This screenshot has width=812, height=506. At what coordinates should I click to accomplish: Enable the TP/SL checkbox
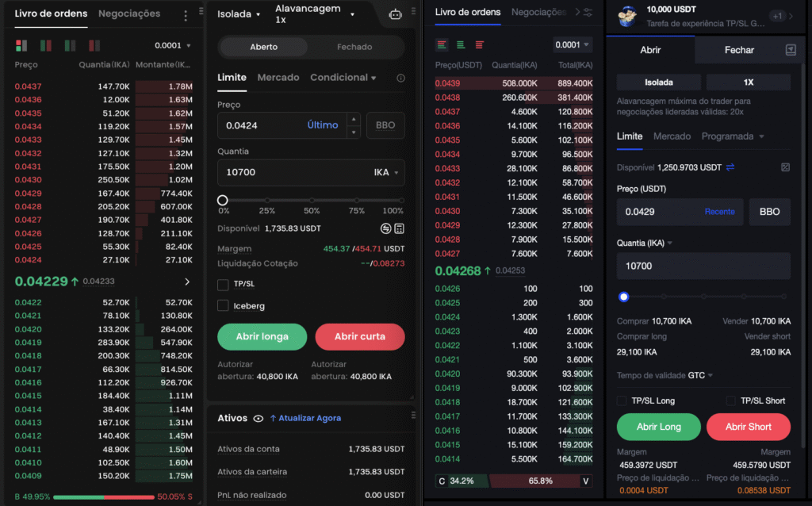click(223, 285)
